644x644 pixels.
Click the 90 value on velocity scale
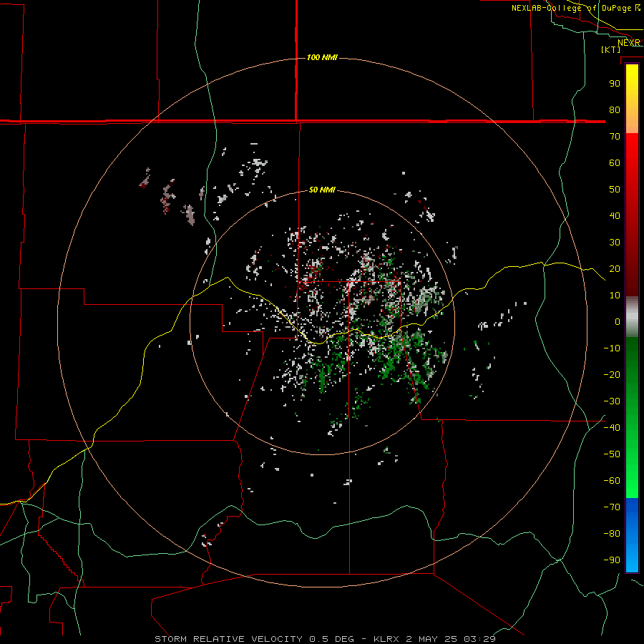tap(615, 84)
